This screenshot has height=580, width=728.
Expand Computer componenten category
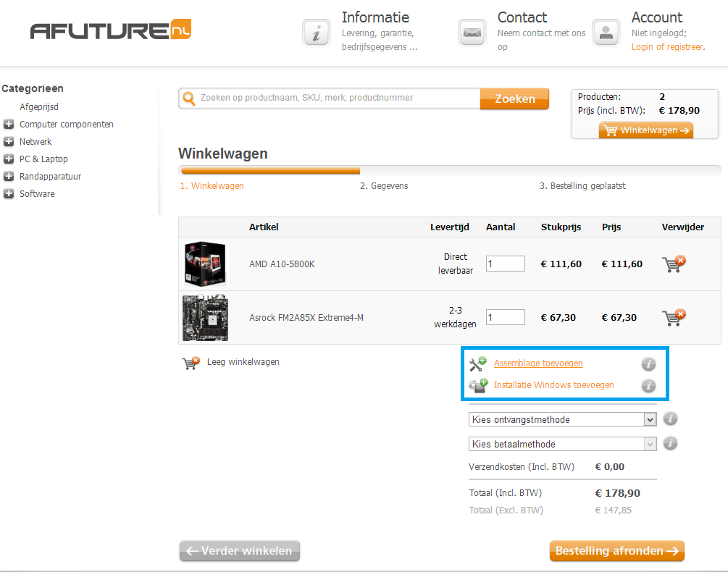click(9, 124)
